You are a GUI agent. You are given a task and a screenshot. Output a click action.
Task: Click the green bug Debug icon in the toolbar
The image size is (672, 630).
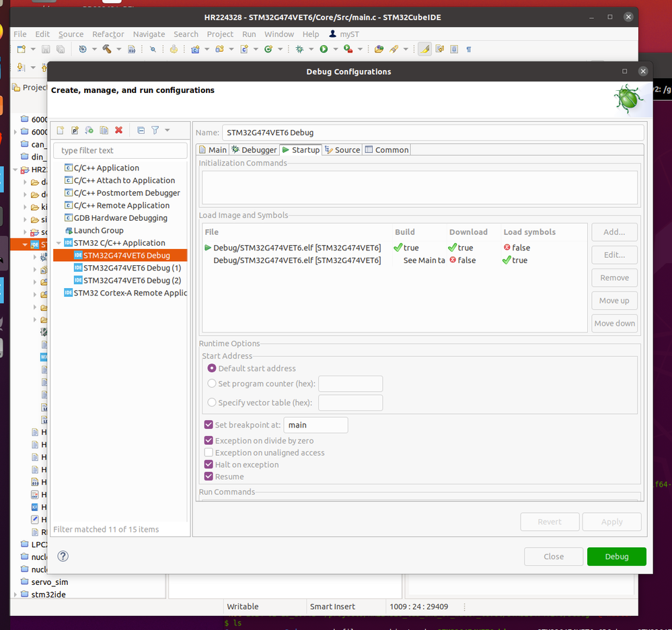(299, 49)
